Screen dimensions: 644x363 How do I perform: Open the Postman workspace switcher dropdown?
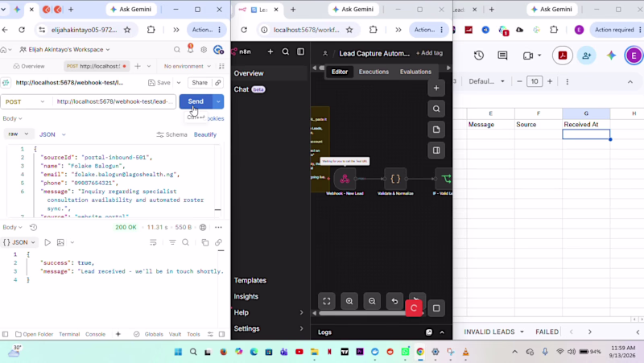65,50
